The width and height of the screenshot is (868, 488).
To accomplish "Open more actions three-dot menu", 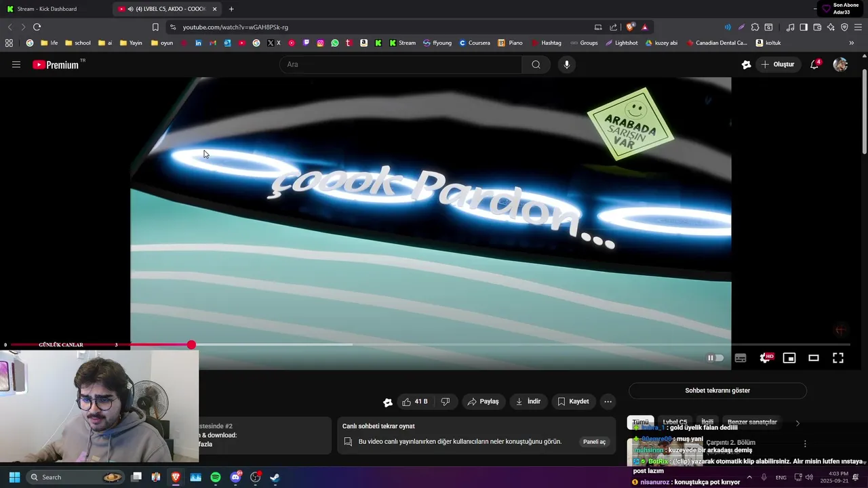I will pyautogui.click(x=608, y=401).
